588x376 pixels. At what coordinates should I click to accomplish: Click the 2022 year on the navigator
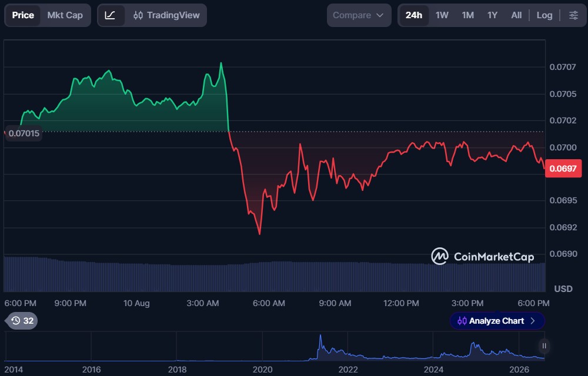pyautogui.click(x=348, y=370)
